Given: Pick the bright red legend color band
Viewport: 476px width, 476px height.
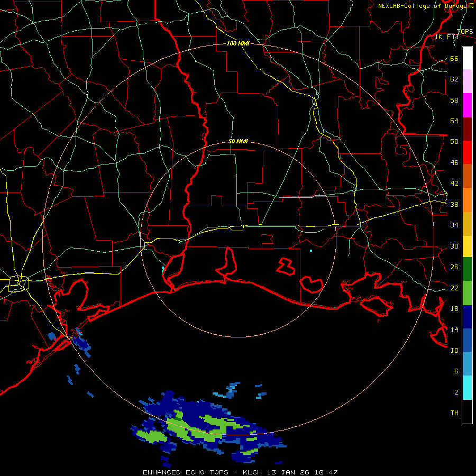Looking at the screenshot, I should [x=467, y=152].
